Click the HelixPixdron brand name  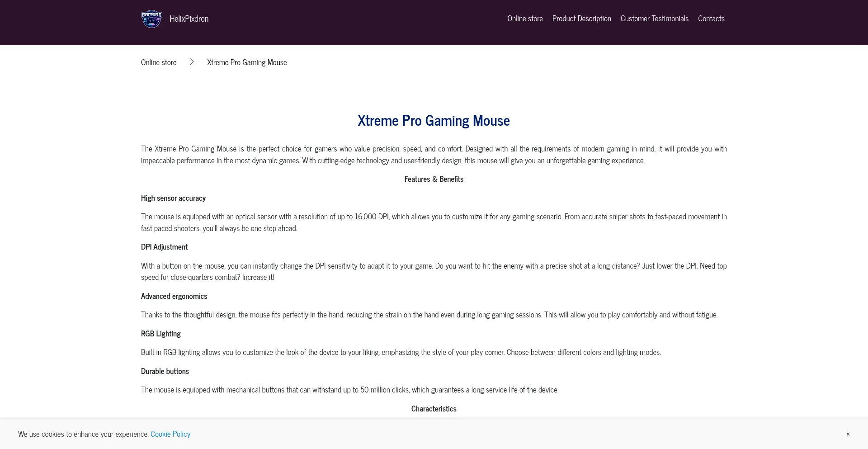click(x=189, y=18)
